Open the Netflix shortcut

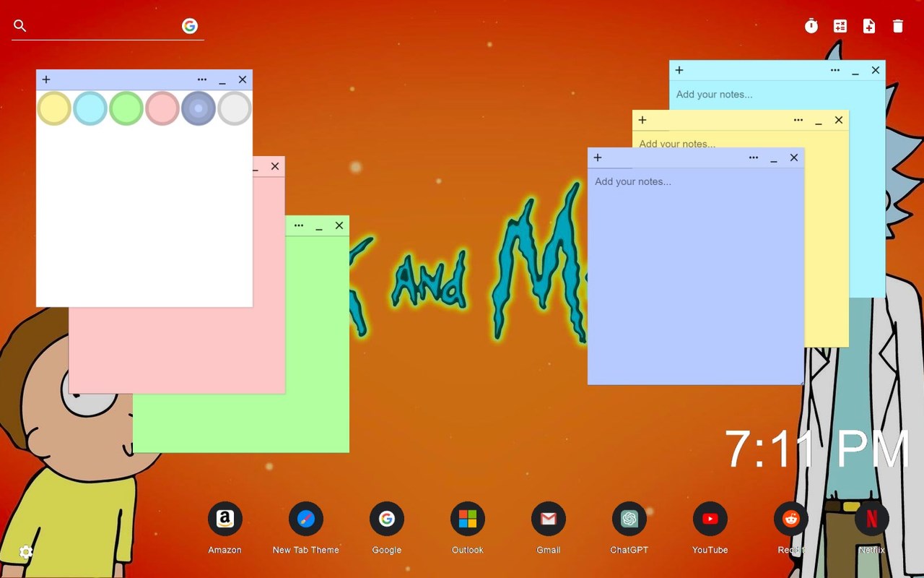click(872, 519)
